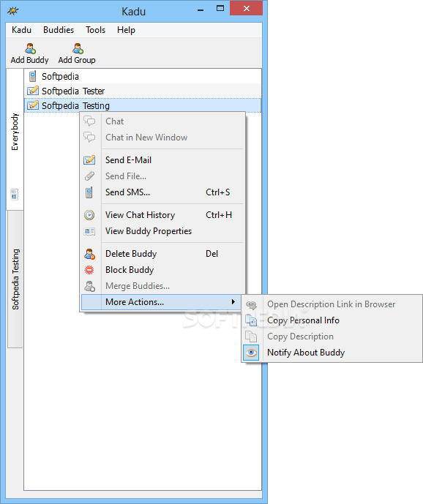Click the grey people icon for Merge Buddies
Image resolution: width=423 pixels, height=504 pixels.
coord(89,286)
